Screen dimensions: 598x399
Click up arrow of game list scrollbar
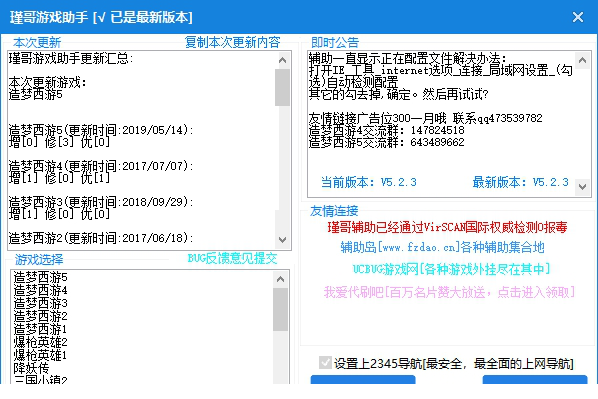click(x=280, y=279)
